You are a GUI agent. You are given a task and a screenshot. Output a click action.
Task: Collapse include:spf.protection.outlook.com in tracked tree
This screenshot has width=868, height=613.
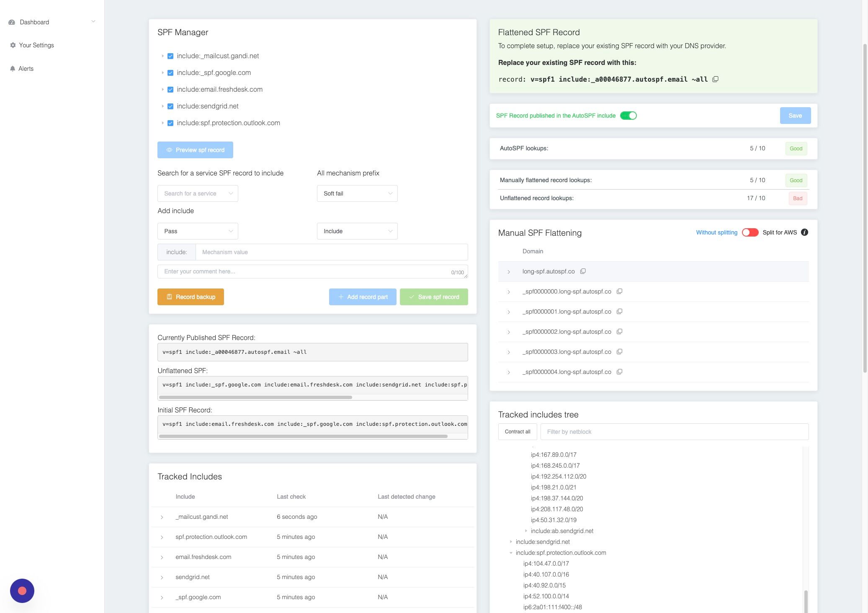click(510, 552)
